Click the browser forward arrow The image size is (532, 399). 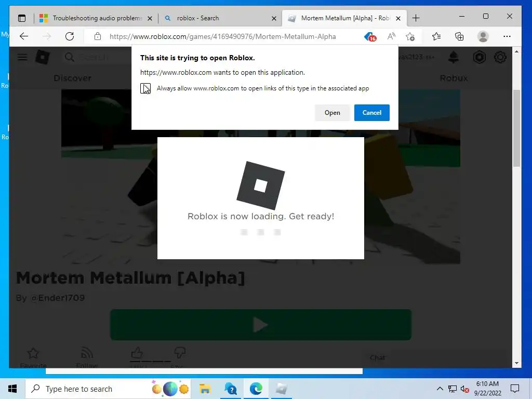(47, 36)
